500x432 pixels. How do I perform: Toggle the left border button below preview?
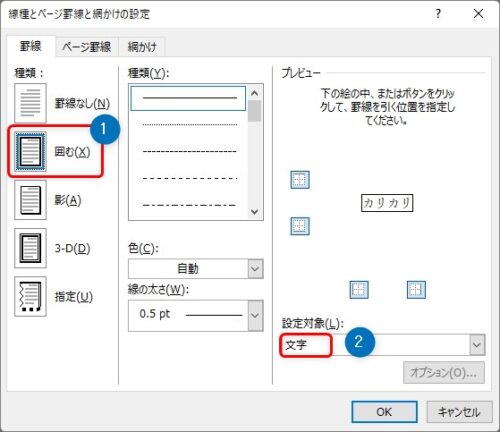pyautogui.click(x=359, y=289)
